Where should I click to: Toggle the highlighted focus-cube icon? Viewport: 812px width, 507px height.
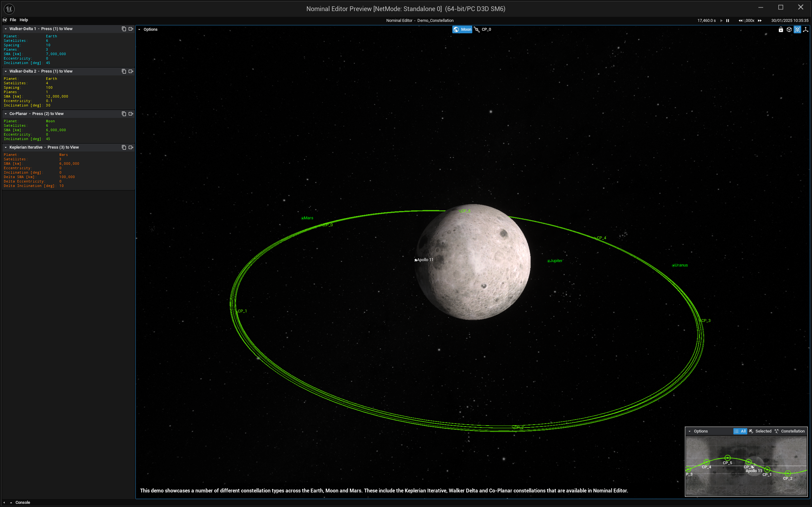[x=797, y=29]
